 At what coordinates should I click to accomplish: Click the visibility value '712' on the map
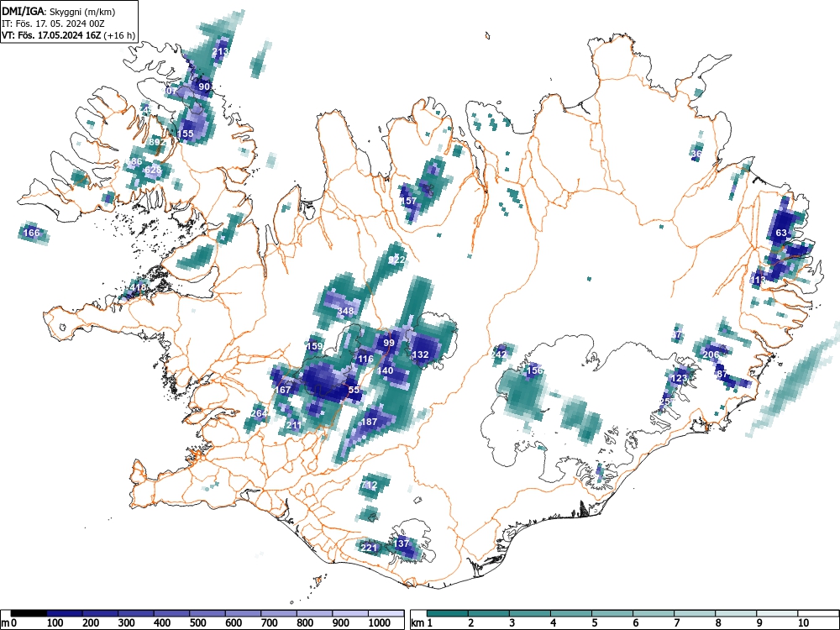(369, 485)
